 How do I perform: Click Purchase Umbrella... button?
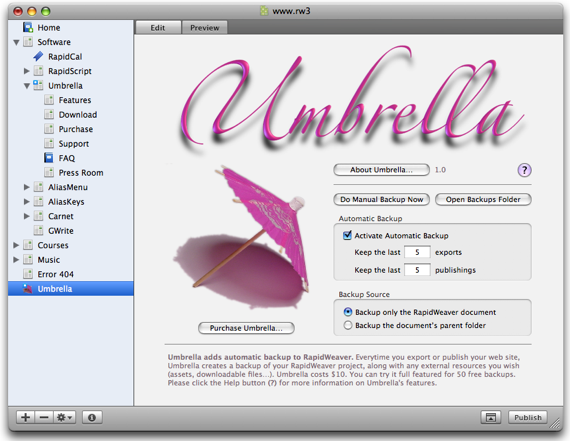coord(246,328)
